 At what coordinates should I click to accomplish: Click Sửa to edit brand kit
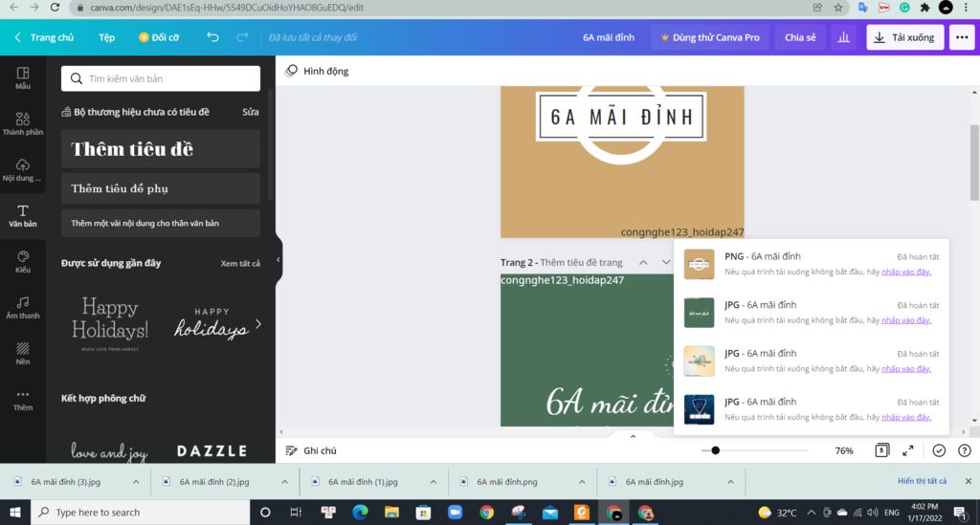point(250,112)
